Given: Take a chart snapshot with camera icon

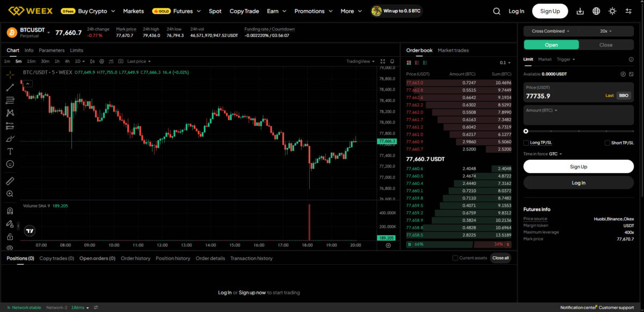Looking at the screenshot, I should click(x=121, y=61).
